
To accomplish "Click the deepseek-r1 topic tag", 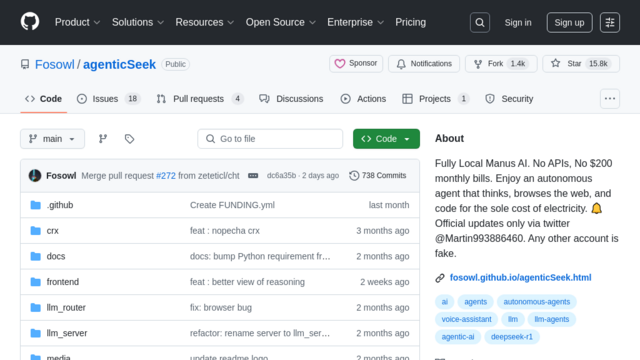I will click(512, 337).
